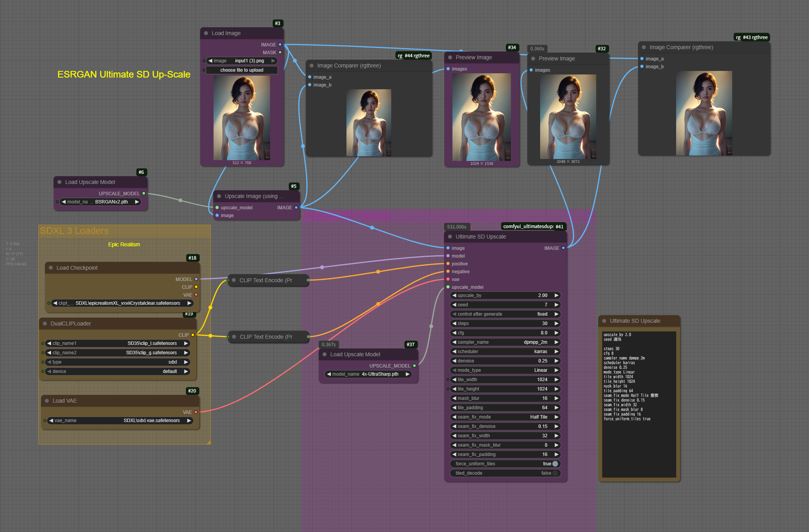This screenshot has width=809, height=532.
Task: Expand the collapsed positive CLIP Text Encode node
Action: tap(234, 280)
